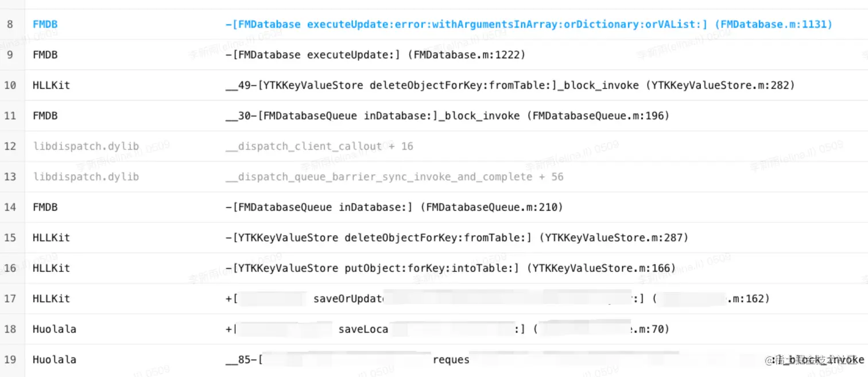Screen dimensions: 868x377
Task: Select the saveLoca frame ending in .m:70
Action: tap(448, 329)
